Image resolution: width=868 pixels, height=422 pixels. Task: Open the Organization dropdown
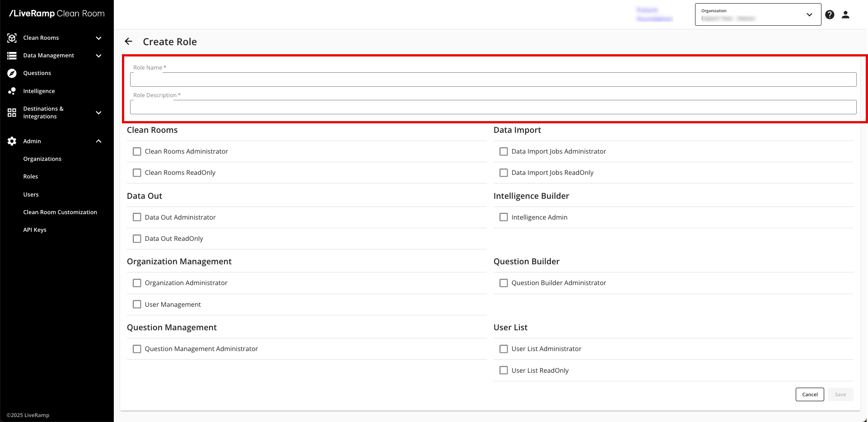758,14
